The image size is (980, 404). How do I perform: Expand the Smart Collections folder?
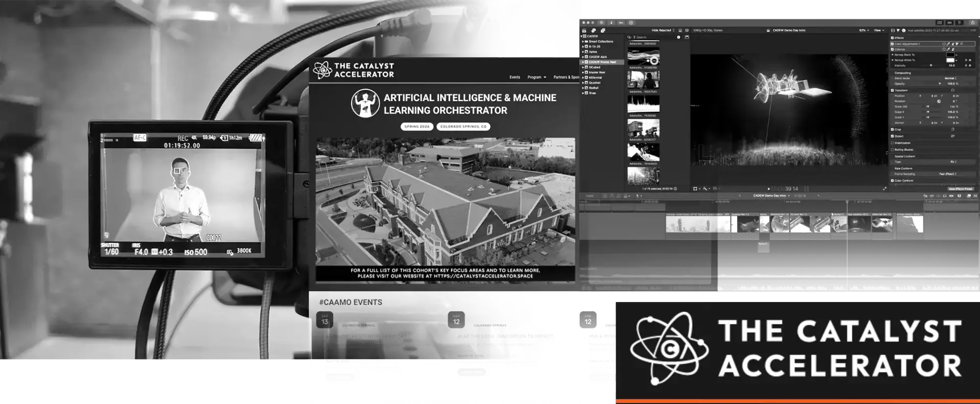[x=583, y=41]
